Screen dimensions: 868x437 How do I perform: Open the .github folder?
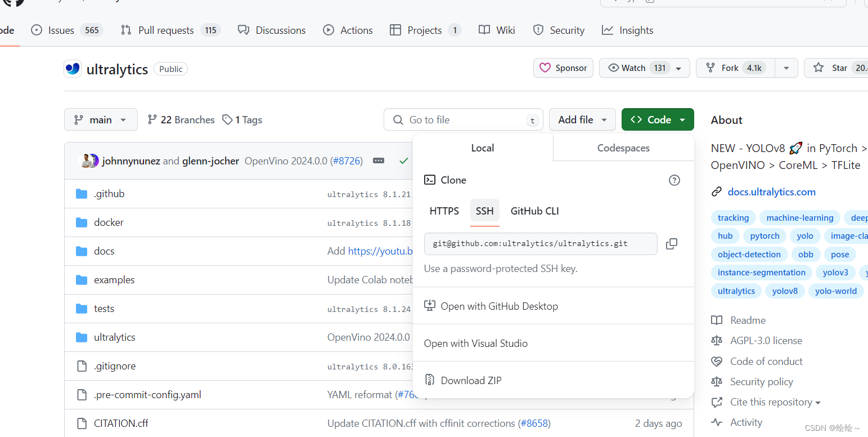109,194
